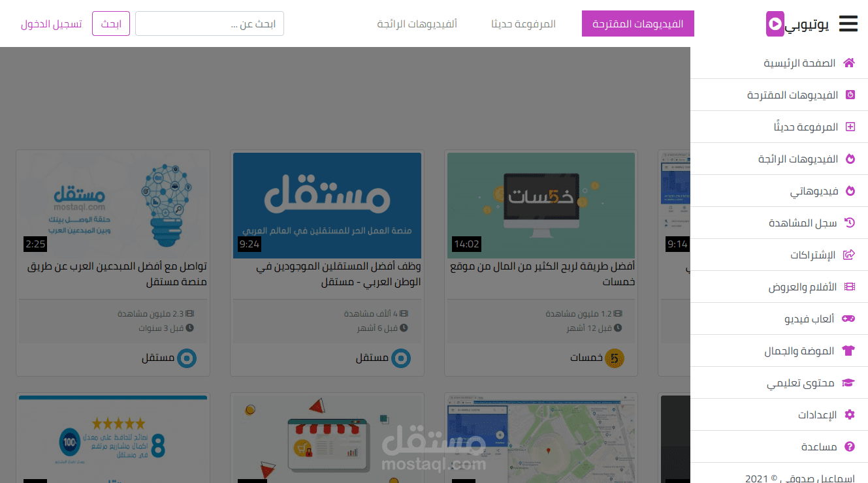Open the map video thumbnail in second row
The image size is (868, 483).
541,439
